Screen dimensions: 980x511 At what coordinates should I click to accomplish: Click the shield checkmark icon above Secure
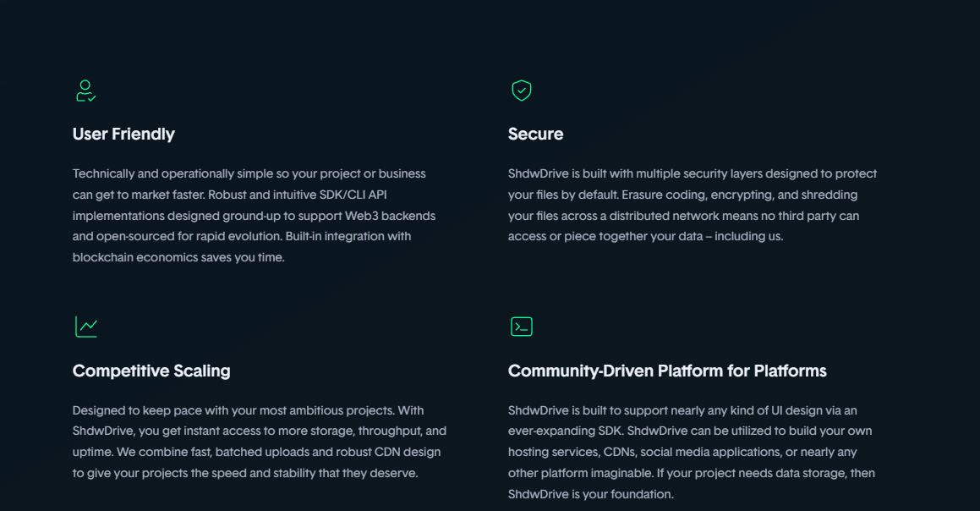[x=522, y=91]
